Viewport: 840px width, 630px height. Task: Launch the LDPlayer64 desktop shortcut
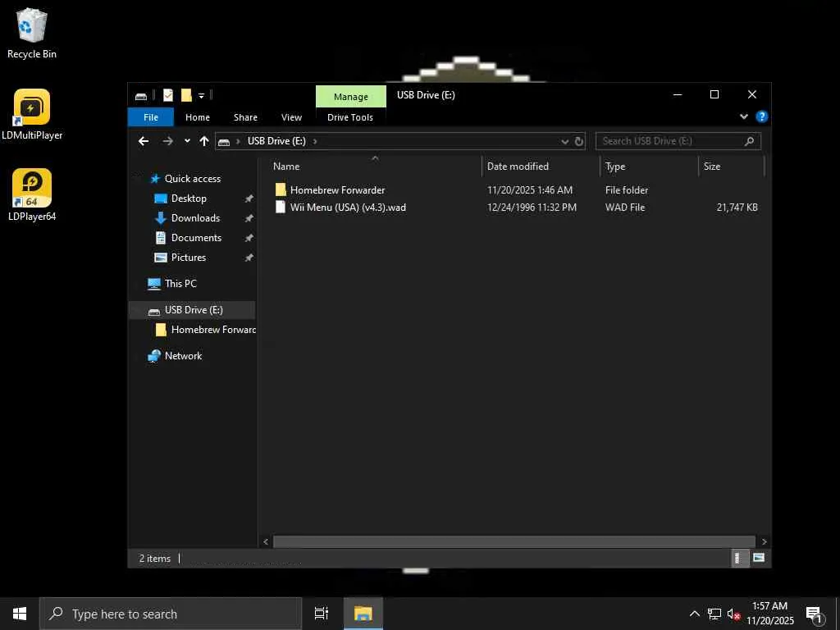coord(32,195)
